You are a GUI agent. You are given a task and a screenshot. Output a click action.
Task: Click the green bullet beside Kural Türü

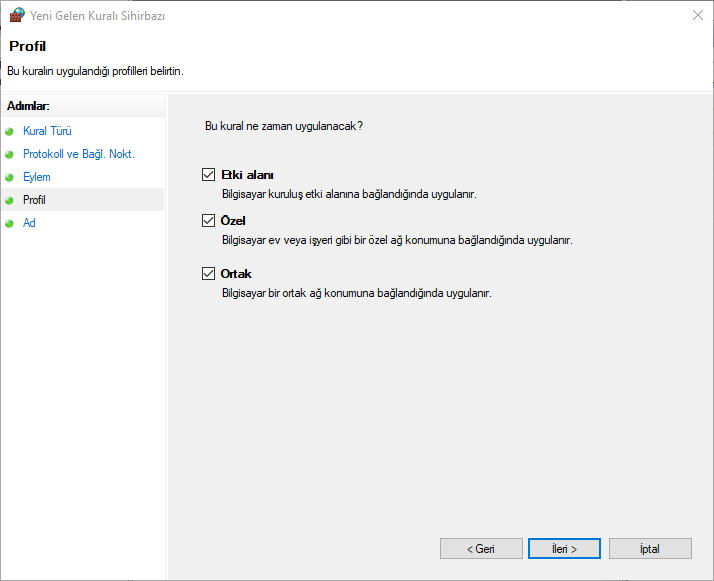click(10, 131)
